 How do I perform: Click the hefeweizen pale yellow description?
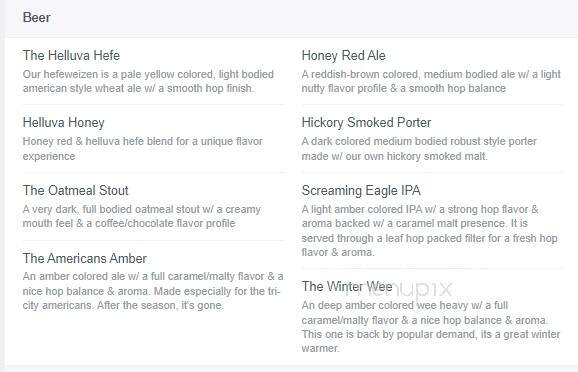148,81
